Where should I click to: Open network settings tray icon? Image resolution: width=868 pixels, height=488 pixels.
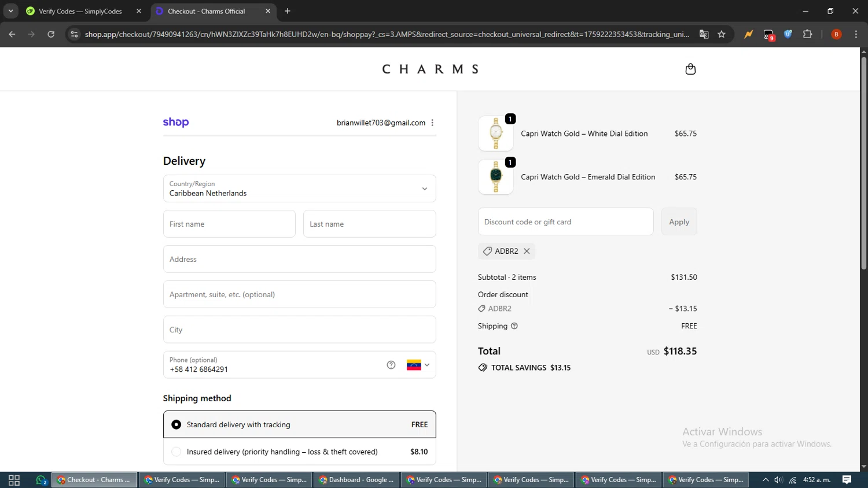coord(793,480)
